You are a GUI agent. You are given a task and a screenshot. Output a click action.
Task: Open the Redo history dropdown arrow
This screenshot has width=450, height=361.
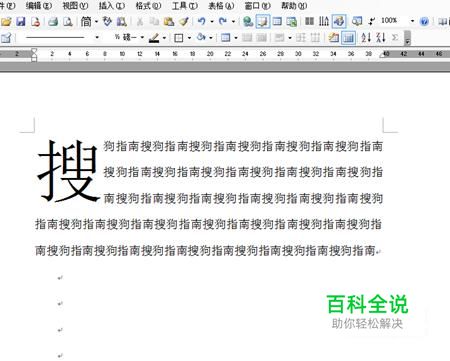(233, 22)
